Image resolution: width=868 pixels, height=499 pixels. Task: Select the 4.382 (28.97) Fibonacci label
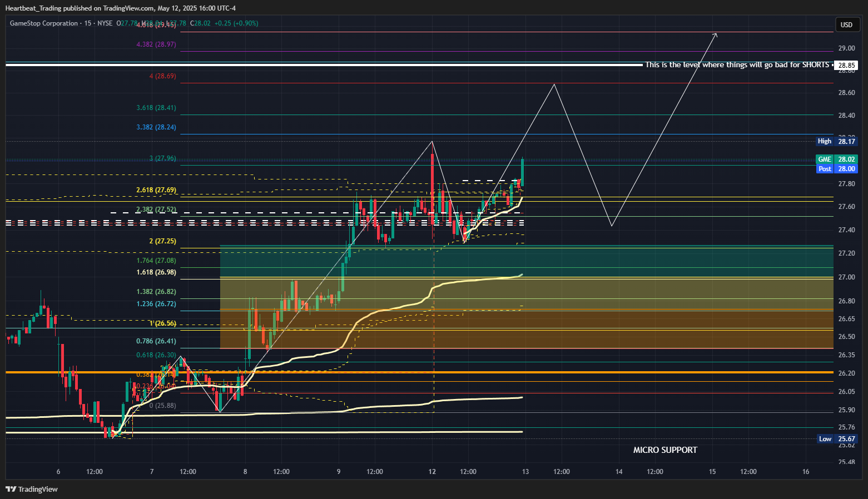(x=156, y=44)
